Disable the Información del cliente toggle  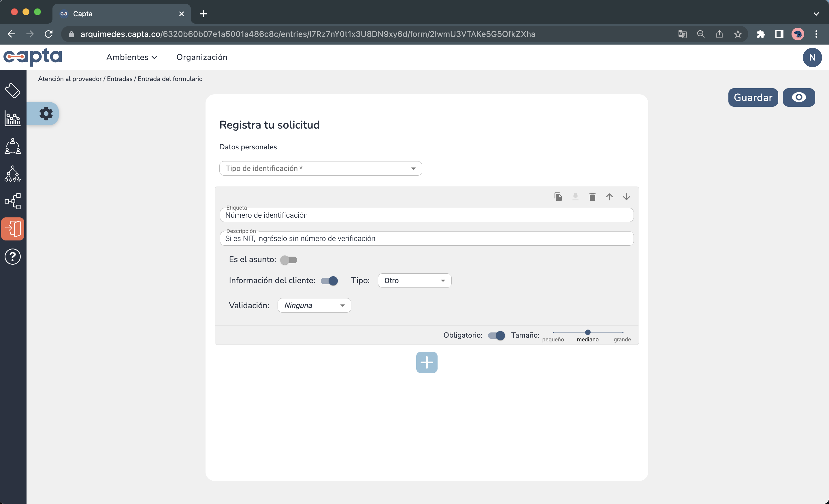click(x=329, y=280)
